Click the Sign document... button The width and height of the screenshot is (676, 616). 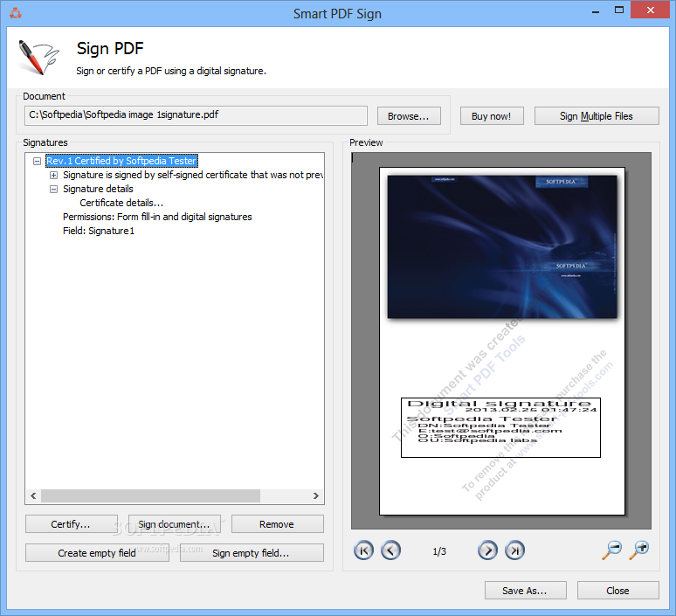coord(174,524)
